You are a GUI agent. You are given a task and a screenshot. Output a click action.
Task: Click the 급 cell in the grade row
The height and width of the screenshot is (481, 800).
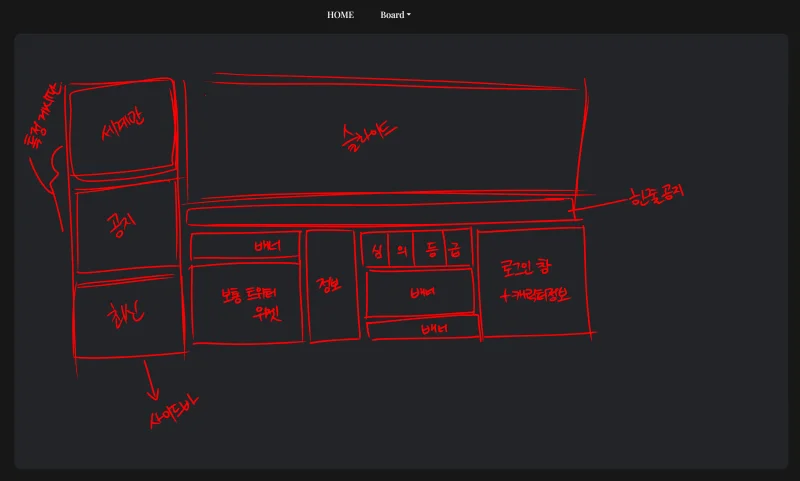tap(457, 250)
